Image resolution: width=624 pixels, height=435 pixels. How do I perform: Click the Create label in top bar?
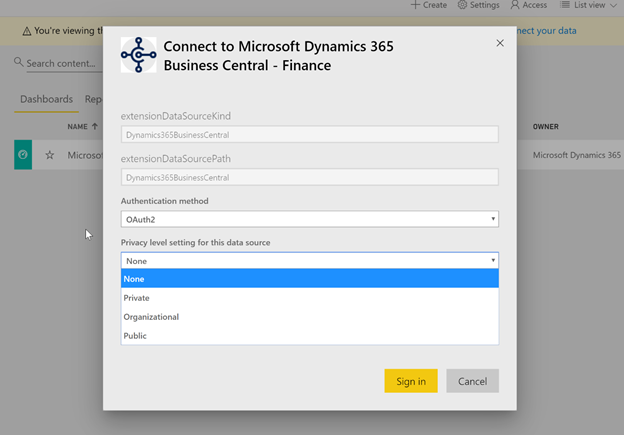[435, 5]
